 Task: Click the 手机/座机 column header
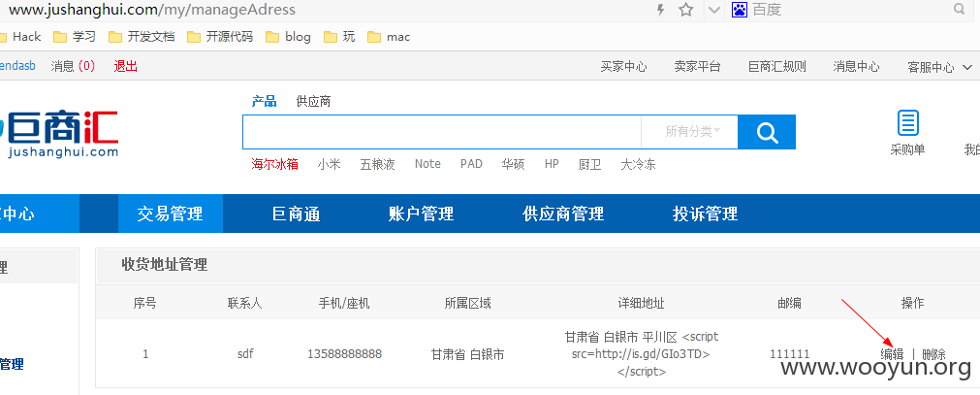coord(344,304)
